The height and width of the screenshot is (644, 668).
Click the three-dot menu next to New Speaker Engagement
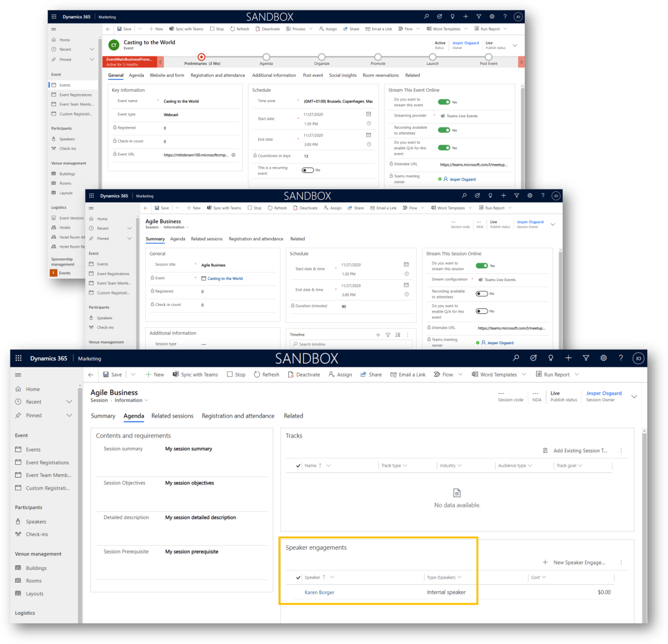(x=621, y=563)
